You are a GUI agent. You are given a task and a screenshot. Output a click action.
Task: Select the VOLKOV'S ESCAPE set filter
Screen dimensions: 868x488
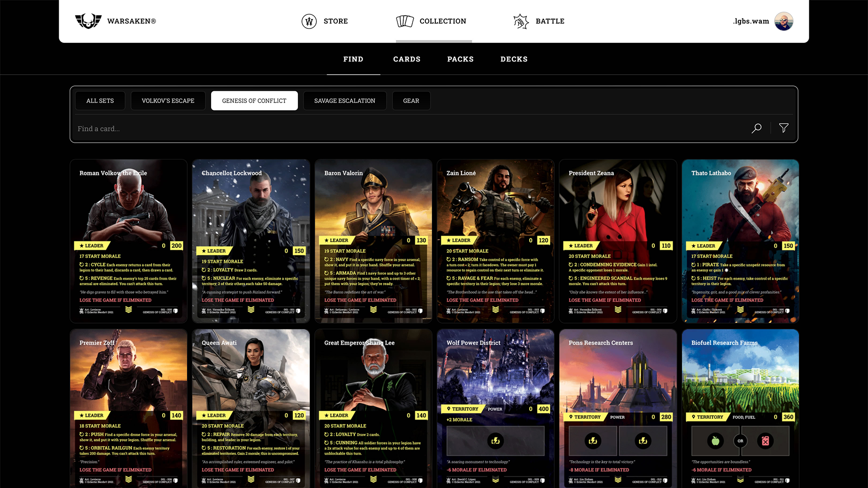click(168, 101)
